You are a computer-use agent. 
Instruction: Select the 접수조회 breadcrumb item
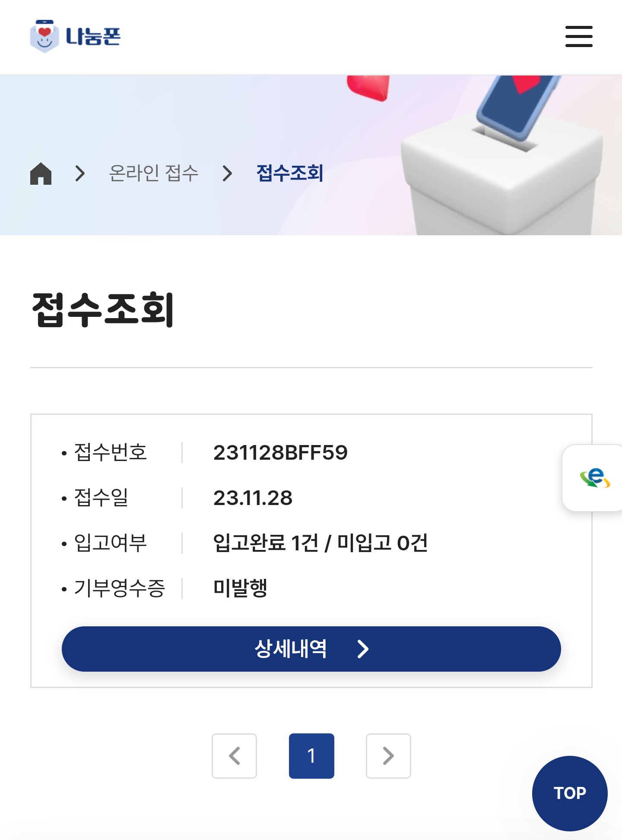289,174
